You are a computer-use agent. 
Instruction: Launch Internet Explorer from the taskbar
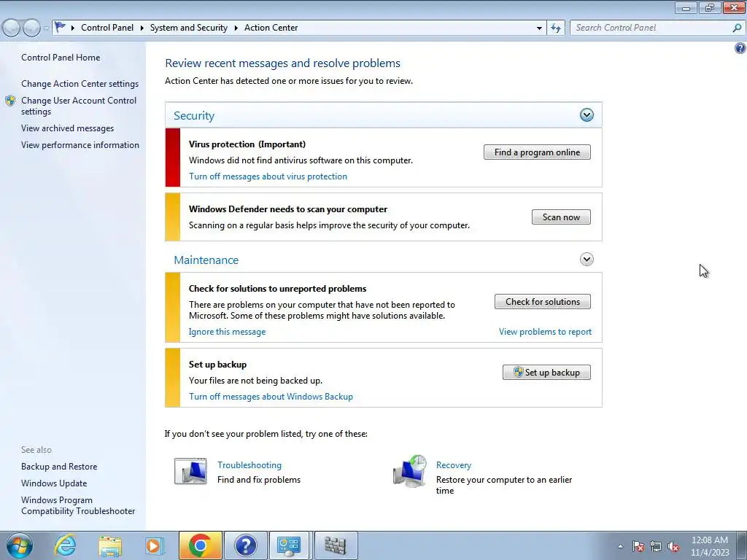click(x=65, y=545)
